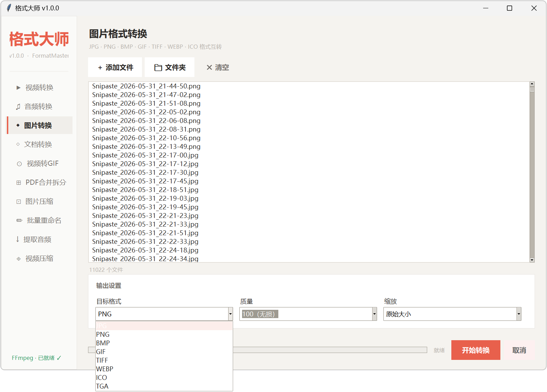Select GIF in the format dropdown list
This screenshot has width=547, height=392.
[164, 352]
